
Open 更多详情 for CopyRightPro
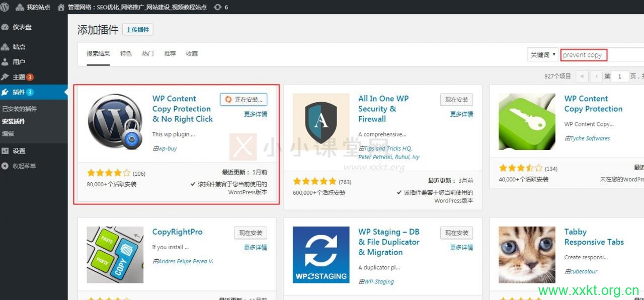coord(256,247)
